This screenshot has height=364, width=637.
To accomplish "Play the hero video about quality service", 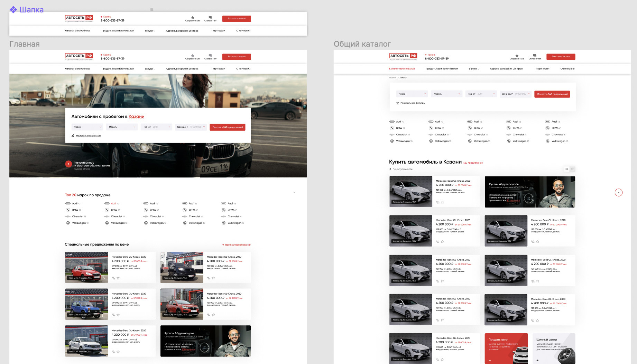I will point(68,164).
